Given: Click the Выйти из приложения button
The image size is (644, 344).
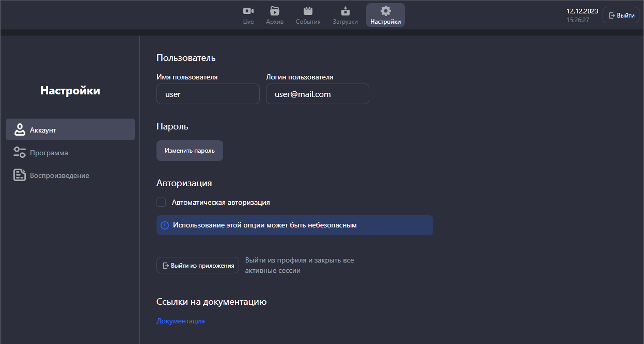Looking at the screenshot, I should coord(198,265).
